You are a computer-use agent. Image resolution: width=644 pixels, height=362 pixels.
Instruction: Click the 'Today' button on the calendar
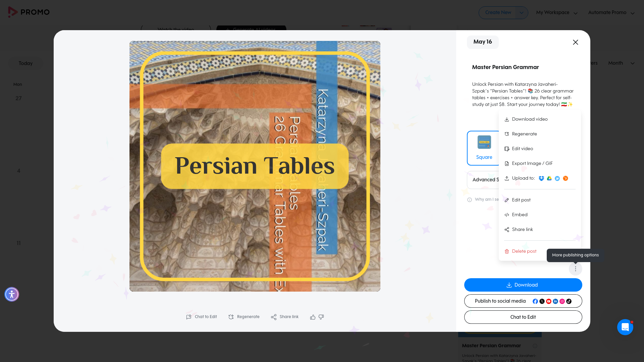tap(25, 63)
